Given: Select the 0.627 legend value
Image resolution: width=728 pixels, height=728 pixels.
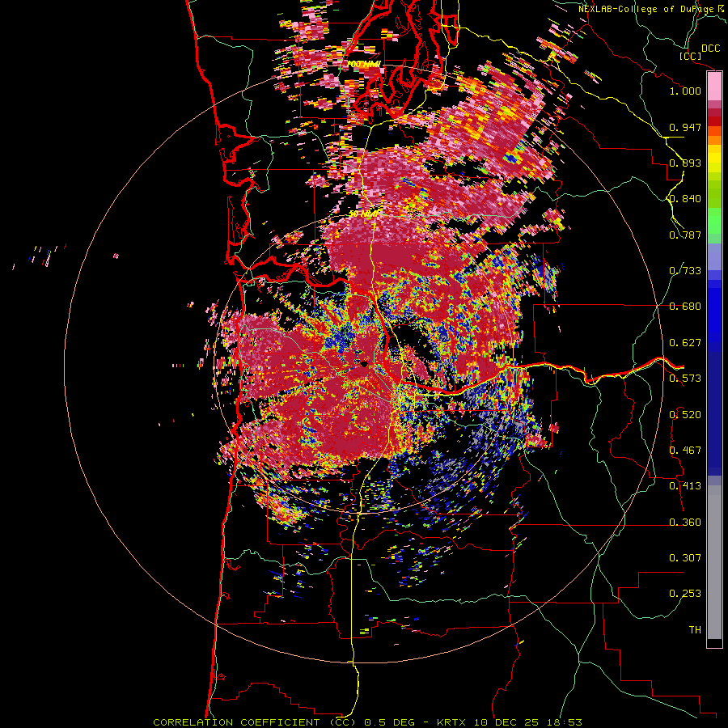Looking at the screenshot, I should (x=685, y=343).
